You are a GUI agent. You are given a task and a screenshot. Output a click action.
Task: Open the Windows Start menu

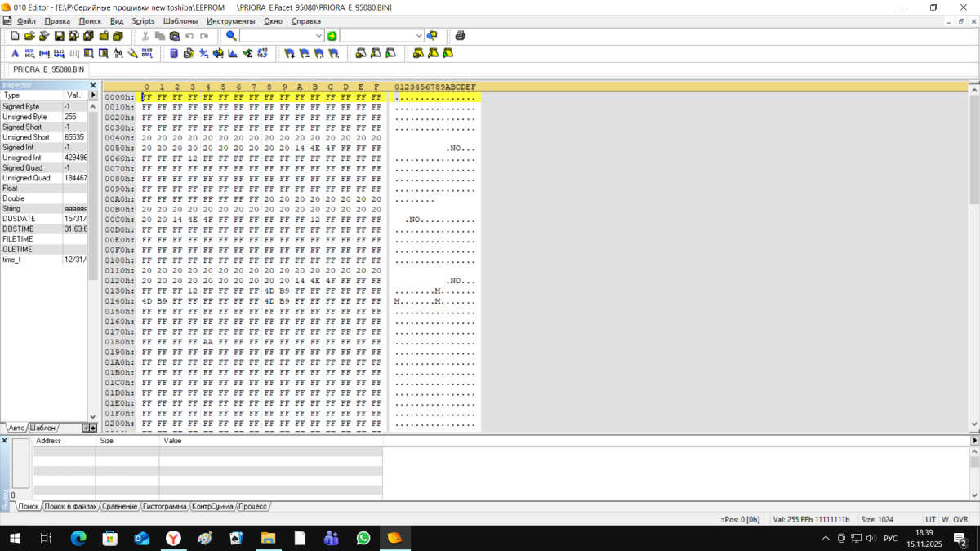[x=15, y=539]
